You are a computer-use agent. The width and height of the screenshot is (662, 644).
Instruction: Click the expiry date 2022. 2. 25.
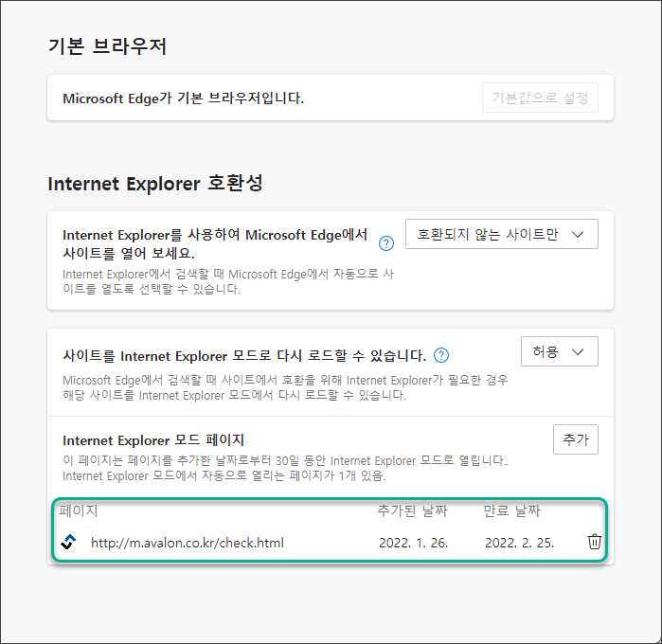519,543
